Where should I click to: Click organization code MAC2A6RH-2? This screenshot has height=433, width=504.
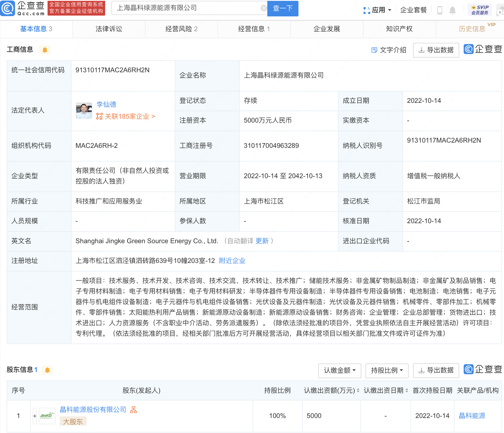(x=97, y=146)
